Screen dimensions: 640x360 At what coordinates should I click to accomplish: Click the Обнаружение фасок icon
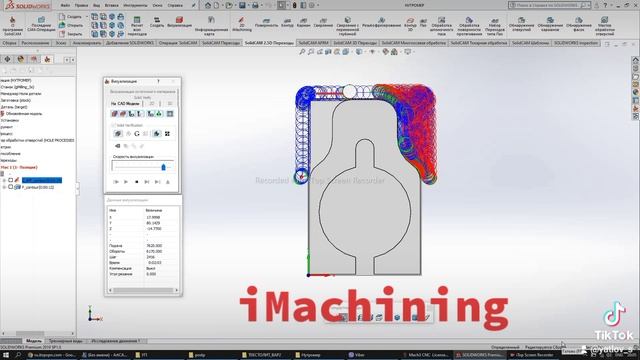(x=579, y=24)
